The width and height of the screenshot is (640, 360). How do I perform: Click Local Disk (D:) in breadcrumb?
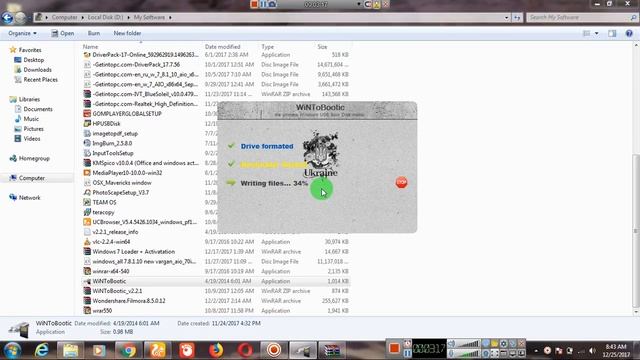[105, 17]
